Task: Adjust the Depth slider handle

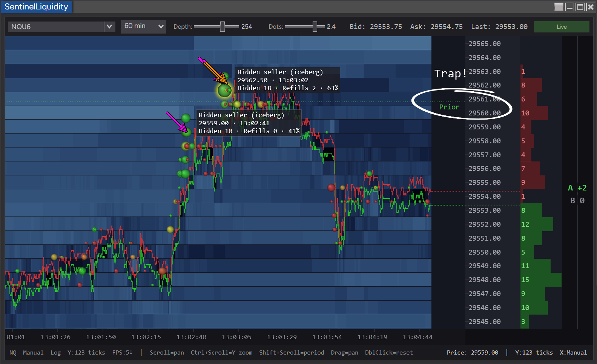Action: [x=223, y=26]
